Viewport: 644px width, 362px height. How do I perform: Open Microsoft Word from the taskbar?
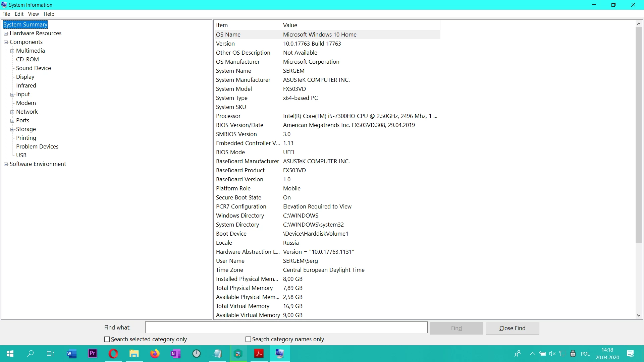(x=71, y=354)
